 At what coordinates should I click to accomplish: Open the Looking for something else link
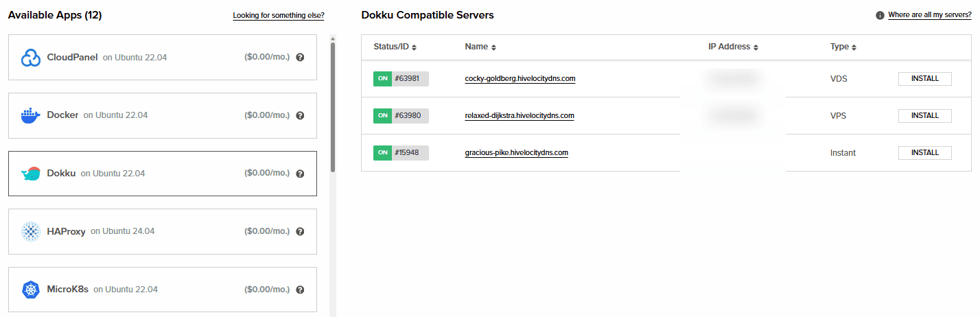[x=278, y=15]
